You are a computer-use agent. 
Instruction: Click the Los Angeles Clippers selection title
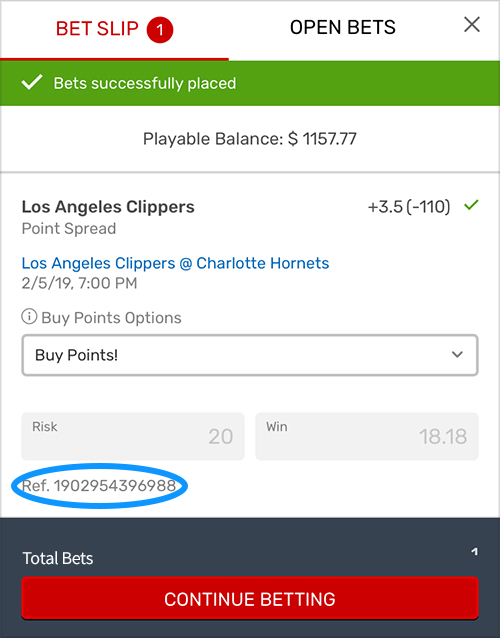click(x=108, y=207)
